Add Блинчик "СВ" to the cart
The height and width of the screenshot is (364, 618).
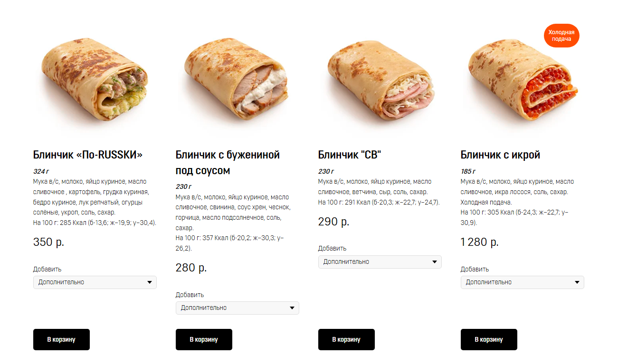pos(346,339)
